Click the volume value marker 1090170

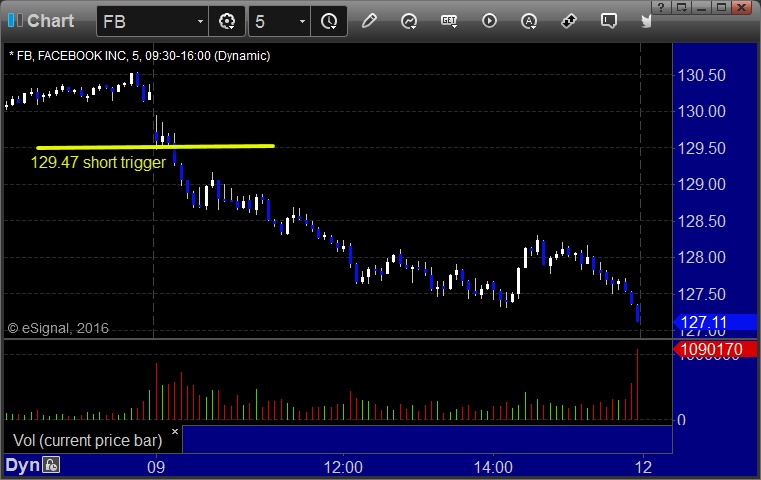(715, 349)
